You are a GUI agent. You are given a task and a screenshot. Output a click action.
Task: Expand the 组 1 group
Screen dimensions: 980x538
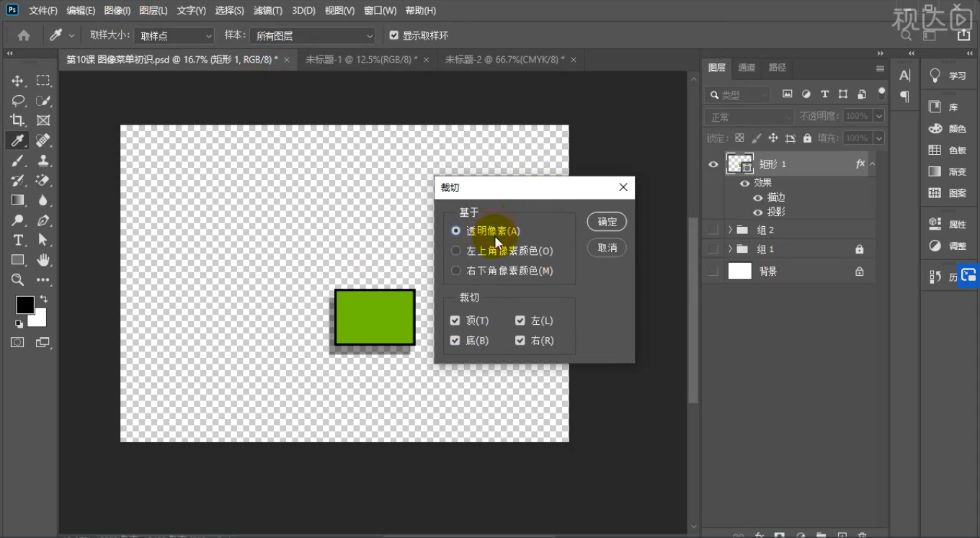coord(730,249)
